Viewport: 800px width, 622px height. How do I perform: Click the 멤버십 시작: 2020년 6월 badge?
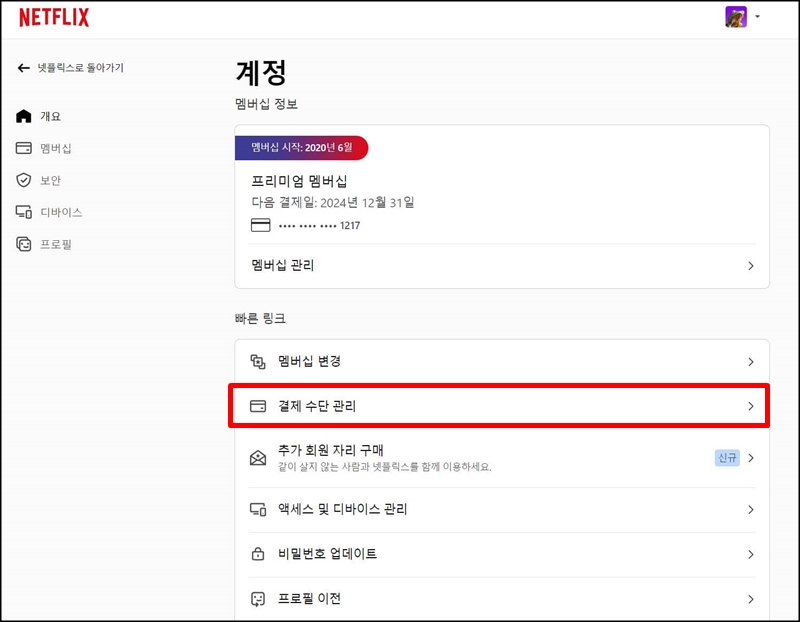pyautogui.click(x=302, y=147)
